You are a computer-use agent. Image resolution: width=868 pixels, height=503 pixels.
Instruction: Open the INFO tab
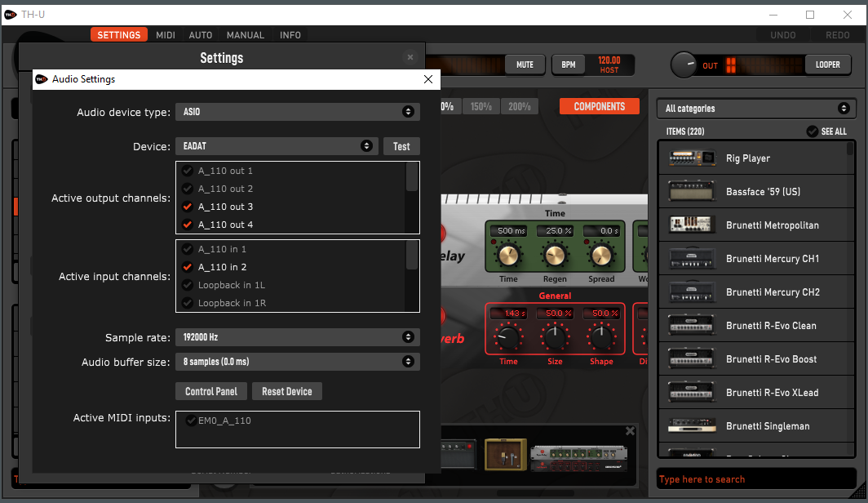290,35
